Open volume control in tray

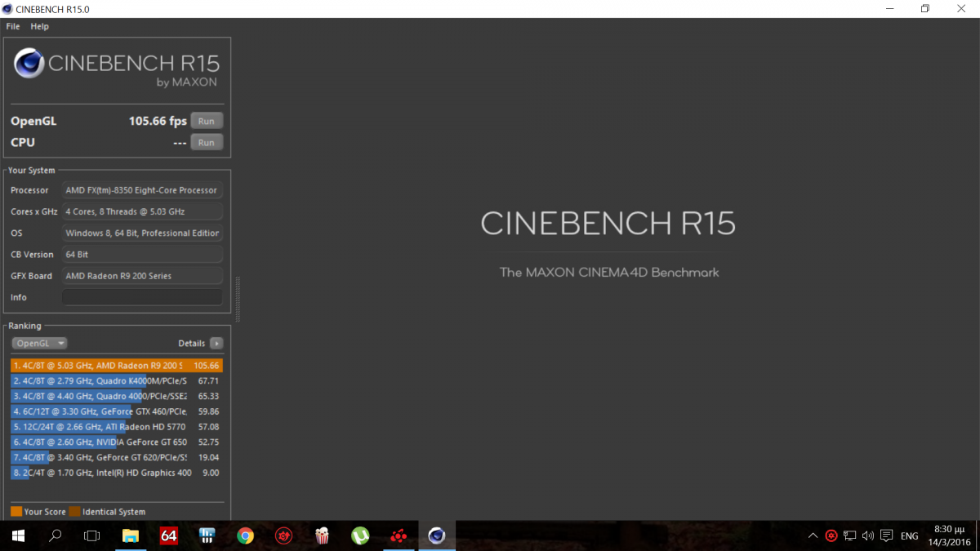868,536
